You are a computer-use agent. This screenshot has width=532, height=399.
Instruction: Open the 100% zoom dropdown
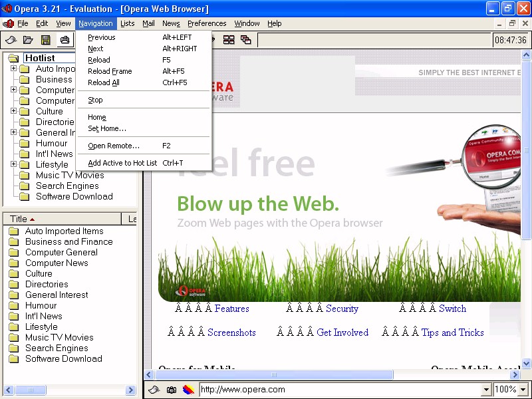tap(523, 390)
